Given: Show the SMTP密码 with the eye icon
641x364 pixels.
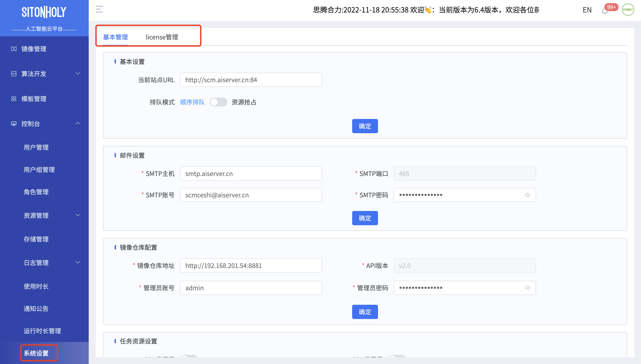Looking at the screenshot, I should coord(527,195).
